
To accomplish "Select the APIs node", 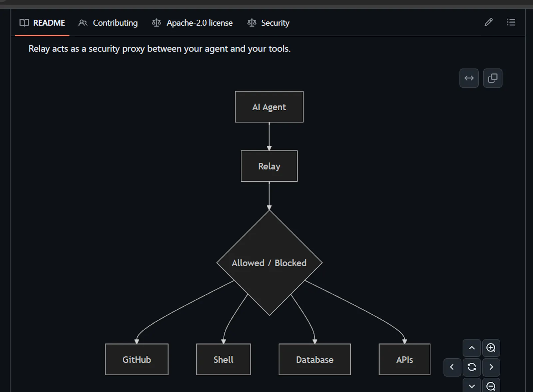I will (404, 360).
